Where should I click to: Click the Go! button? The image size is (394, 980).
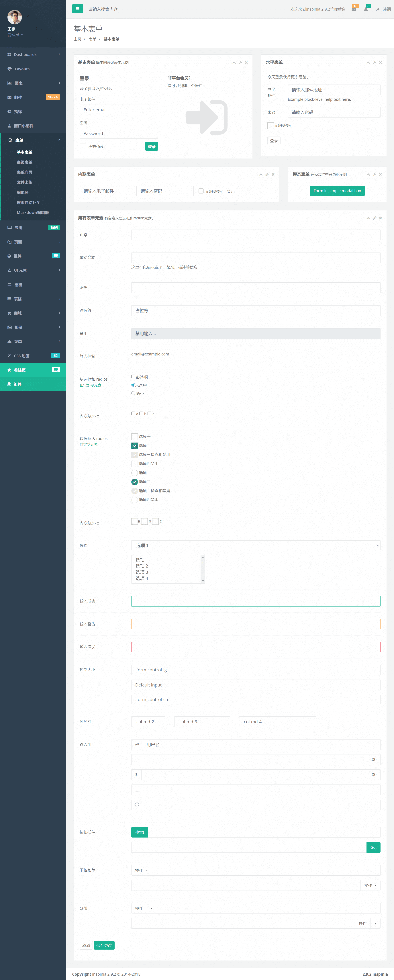(x=373, y=848)
